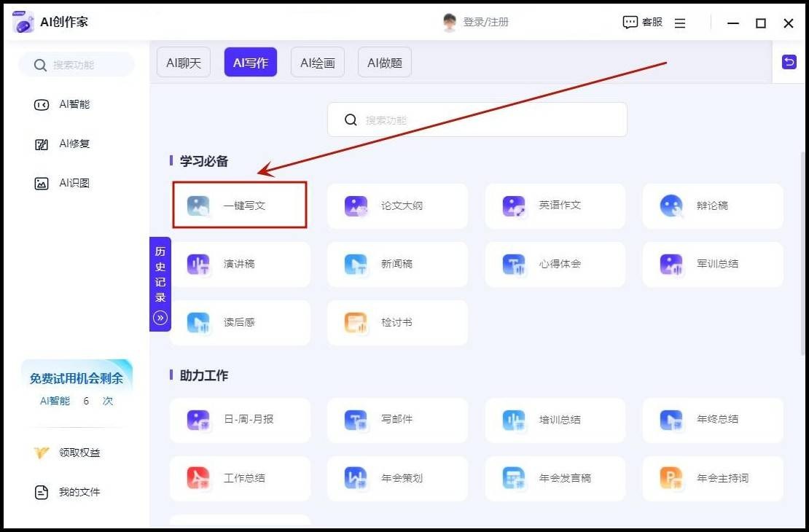Viewport: 809px width, 532px height.
Task: Open the 年会发言稿 tool icon
Action: (x=514, y=478)
